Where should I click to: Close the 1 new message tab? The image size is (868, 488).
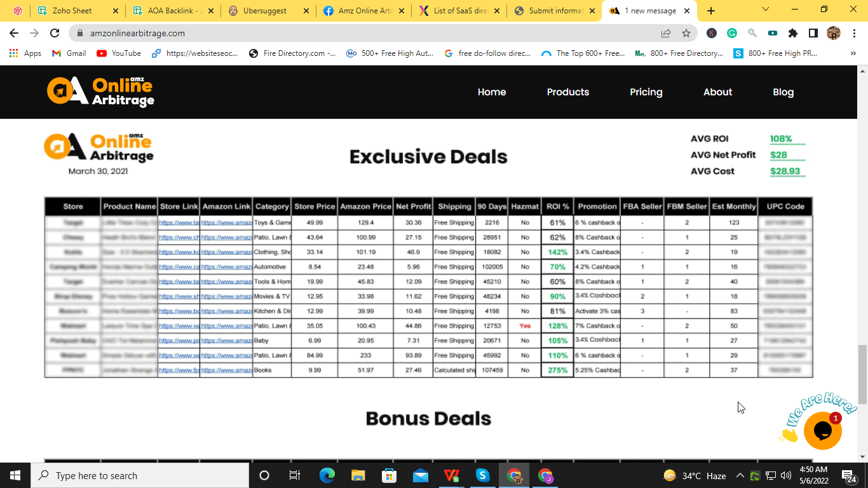point(687,11)
